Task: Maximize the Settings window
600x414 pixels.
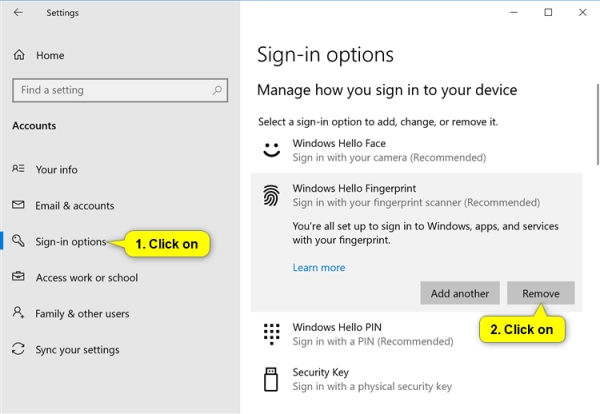Action: tap(548, 13)
